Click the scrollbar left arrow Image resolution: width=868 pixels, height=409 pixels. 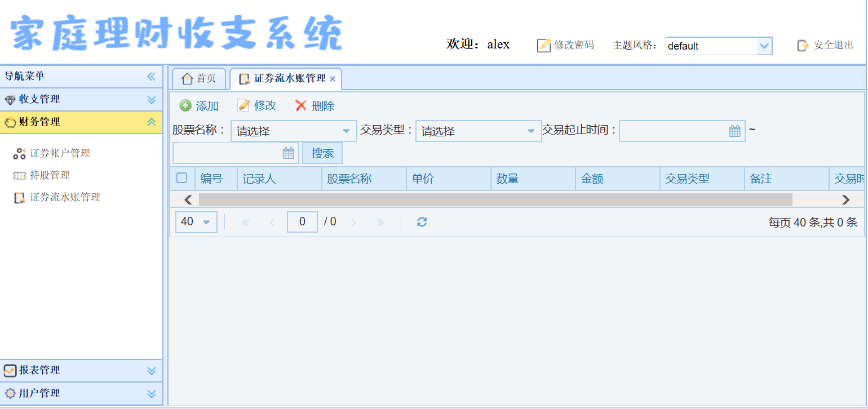tap(188, 199)
